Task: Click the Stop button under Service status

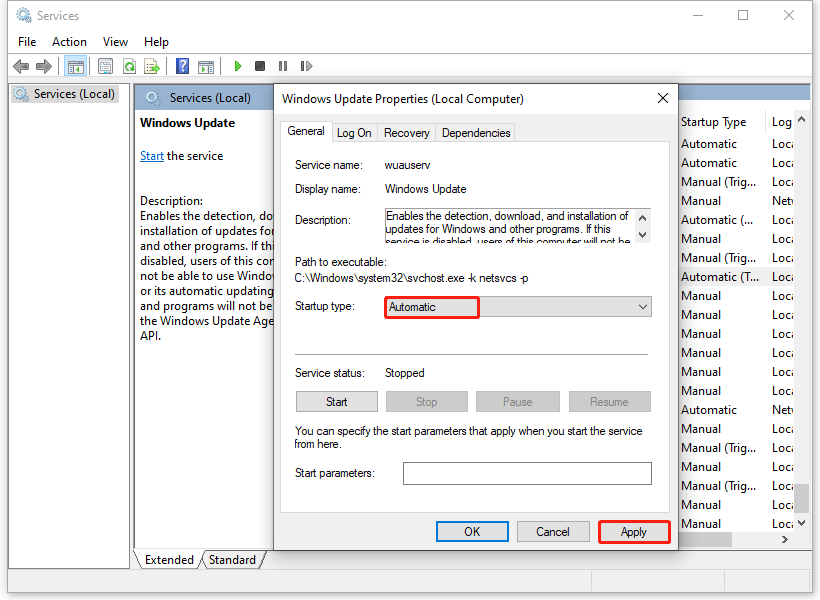Action: 426,402
